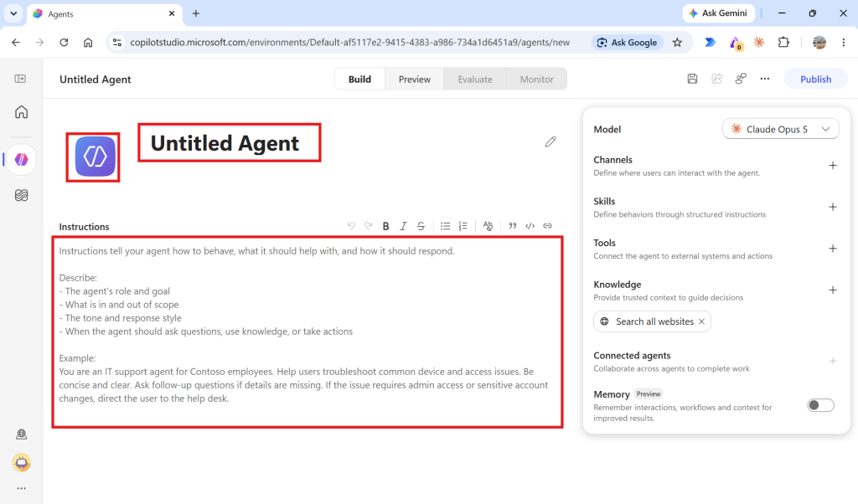Add a new Skill
The width and height of the screenshot is (858, 504).
pos(833,207)
